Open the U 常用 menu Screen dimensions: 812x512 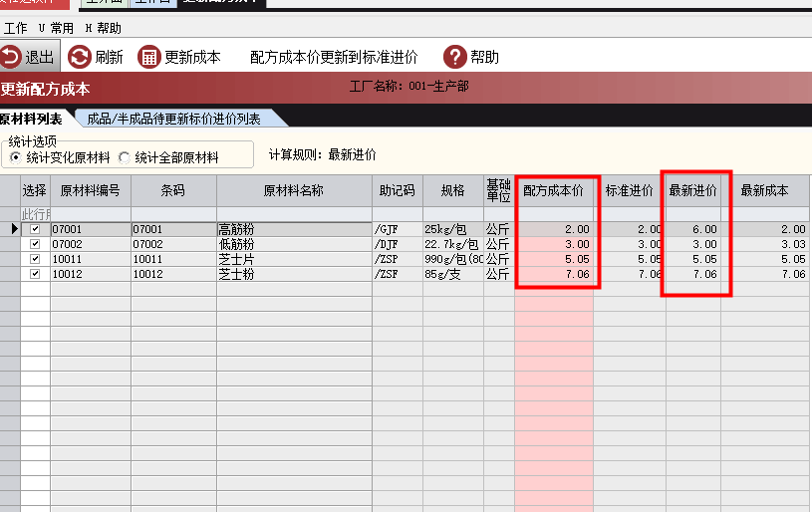(56, 28)
